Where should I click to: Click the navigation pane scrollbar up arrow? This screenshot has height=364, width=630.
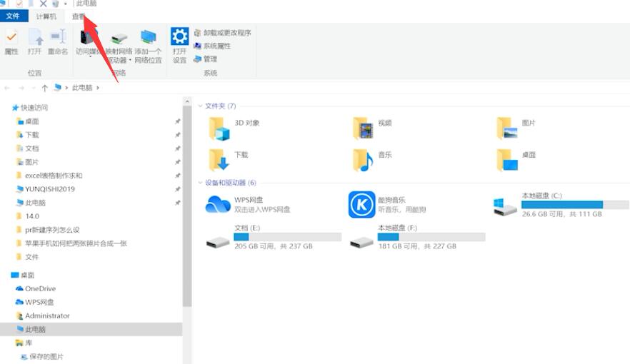[187, 102]
